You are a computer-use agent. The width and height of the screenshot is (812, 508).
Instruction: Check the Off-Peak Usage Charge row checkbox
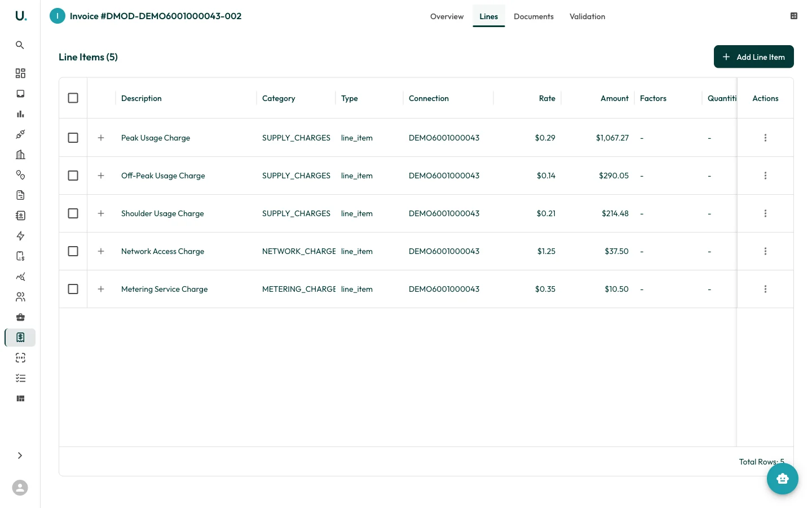73,176
